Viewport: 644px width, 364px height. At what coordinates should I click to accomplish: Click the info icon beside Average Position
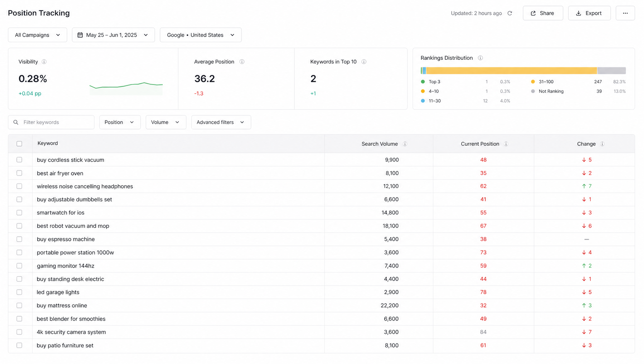(242, 62)
